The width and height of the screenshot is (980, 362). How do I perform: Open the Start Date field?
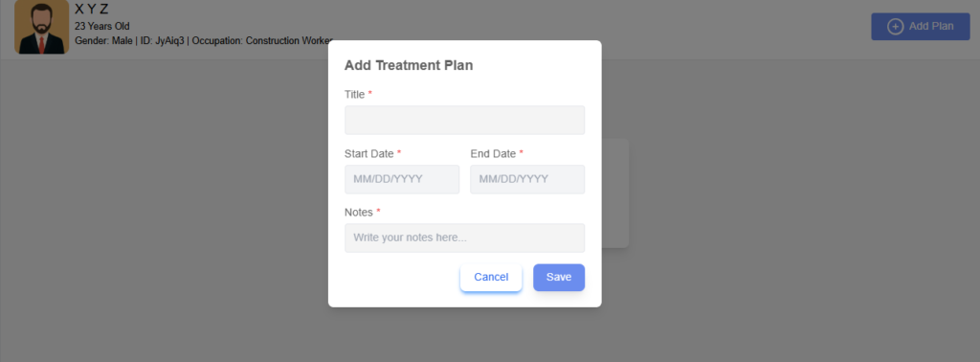coord(402,179)
